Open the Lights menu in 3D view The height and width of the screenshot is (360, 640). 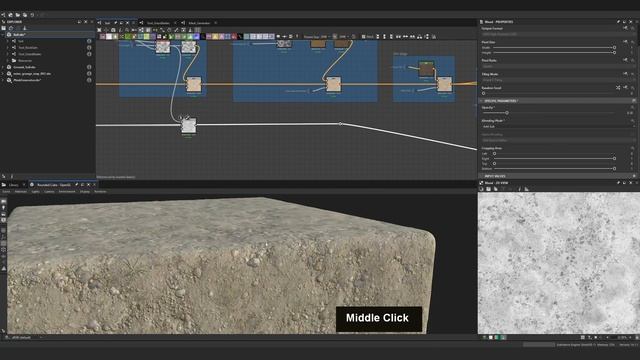pos(36,191)
